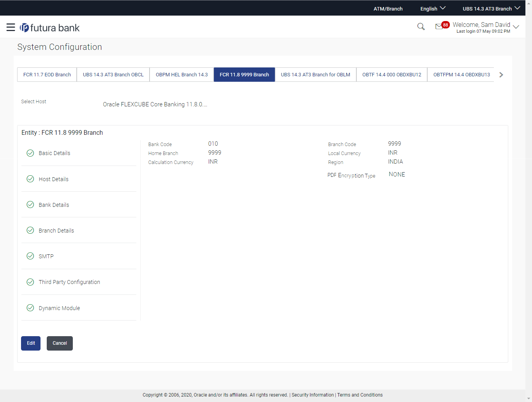The image size is (532, 402).
Task: Click the Bank Details checkmark icon
Action: point(30,205)
